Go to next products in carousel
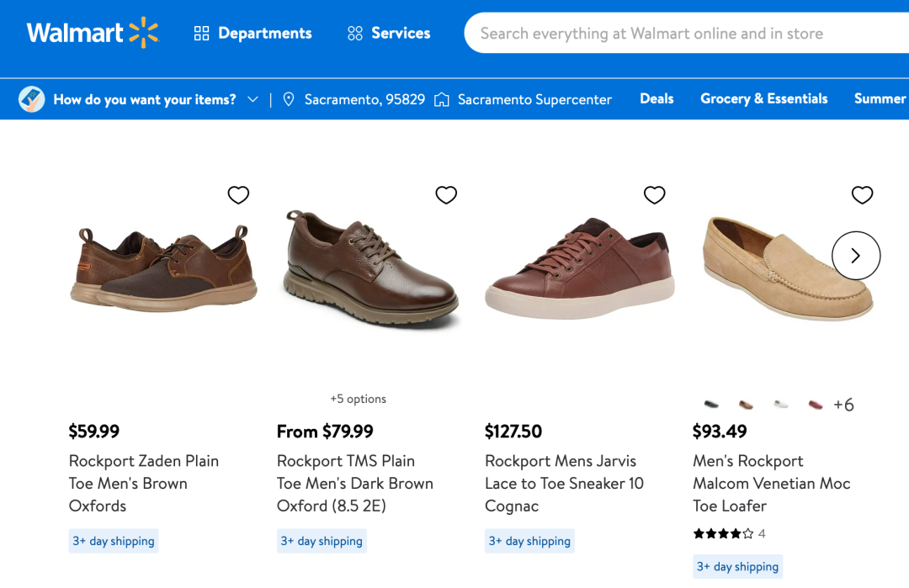 click(856, 256)
